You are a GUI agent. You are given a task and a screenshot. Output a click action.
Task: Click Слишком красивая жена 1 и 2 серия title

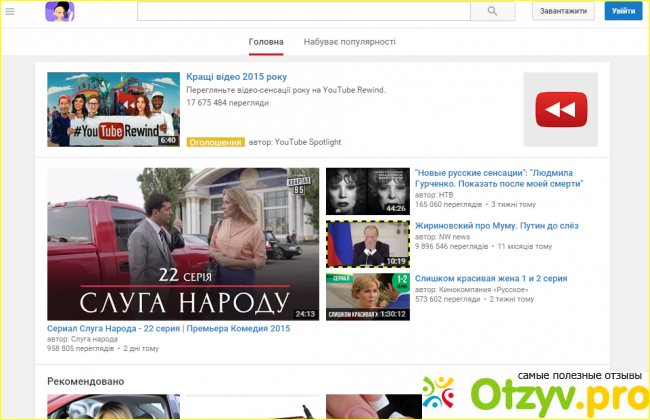tap(491, 278)
